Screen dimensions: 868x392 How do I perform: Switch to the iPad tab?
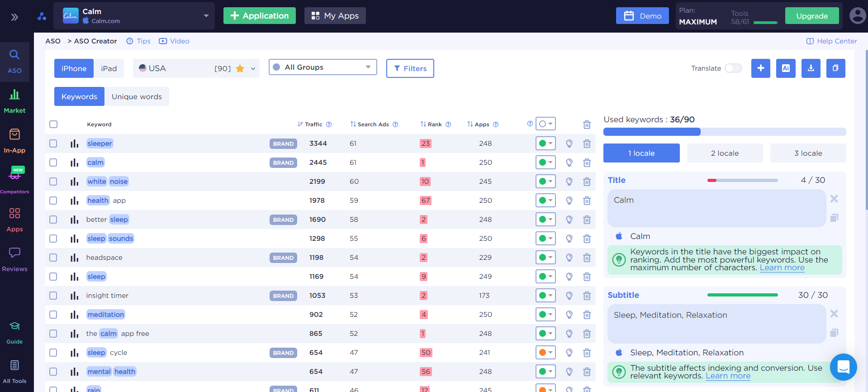(109, 68)
